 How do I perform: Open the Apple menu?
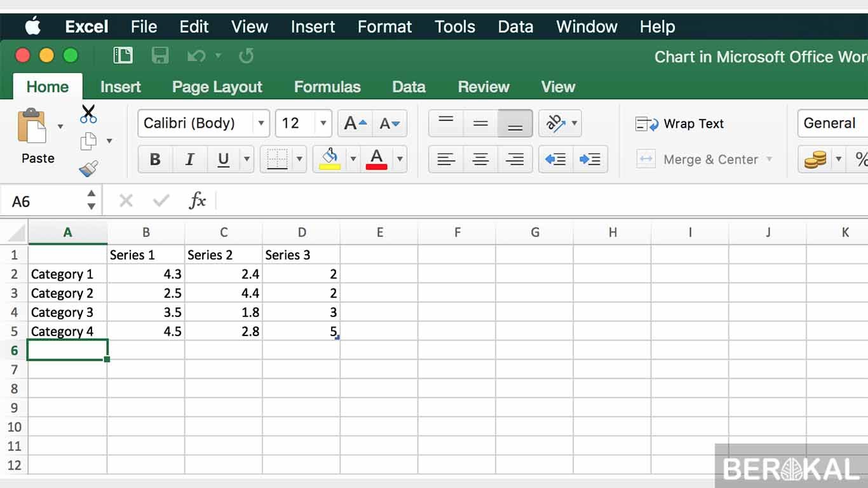(33, 27)
